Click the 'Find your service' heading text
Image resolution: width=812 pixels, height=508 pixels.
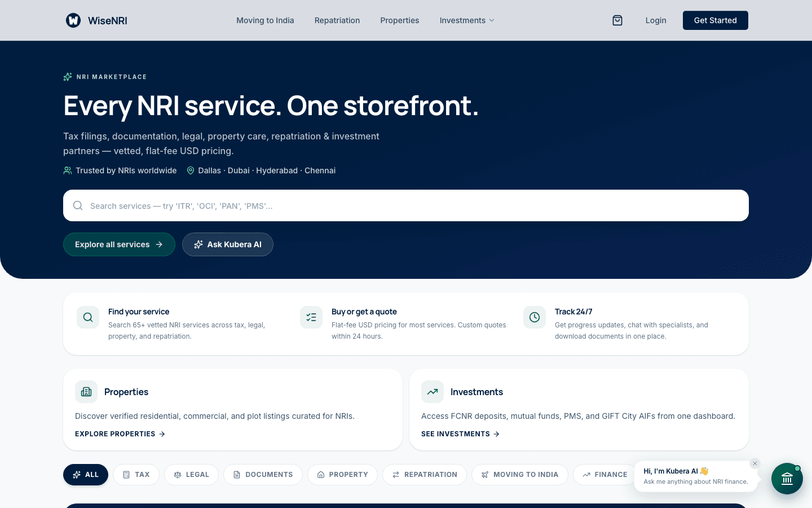point(139,312)
